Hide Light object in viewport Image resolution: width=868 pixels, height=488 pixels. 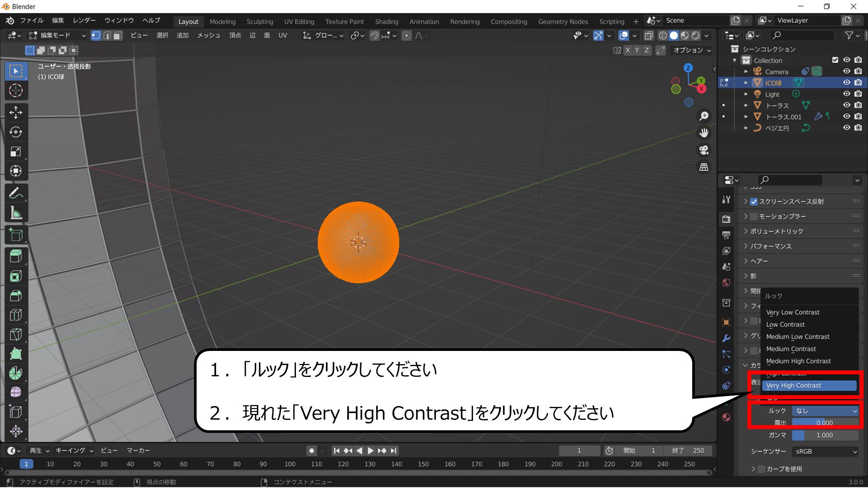tap(846, 94)
